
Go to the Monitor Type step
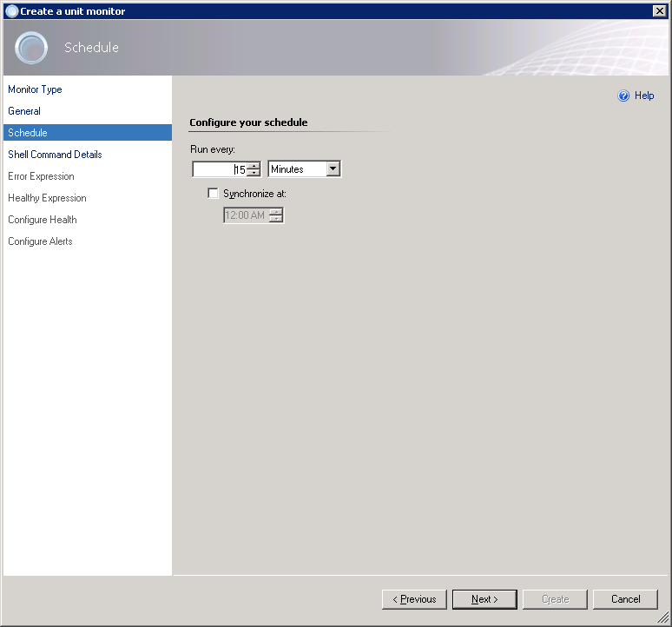35,89
